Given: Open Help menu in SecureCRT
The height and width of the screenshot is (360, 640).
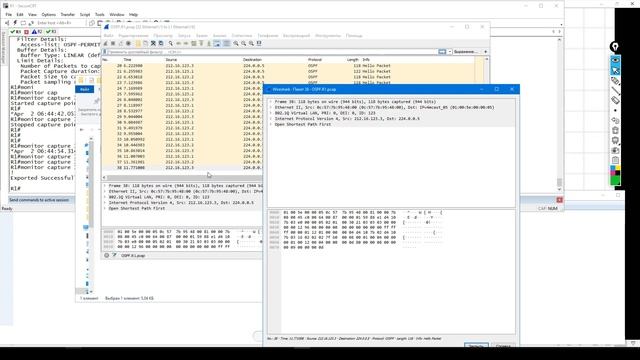Looking at the screenshot, I should tap(133, 15).
